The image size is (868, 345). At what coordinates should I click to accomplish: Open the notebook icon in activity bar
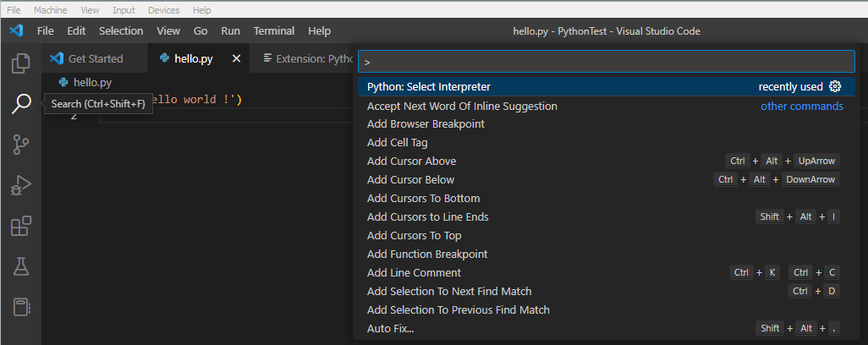coord(21,307)
